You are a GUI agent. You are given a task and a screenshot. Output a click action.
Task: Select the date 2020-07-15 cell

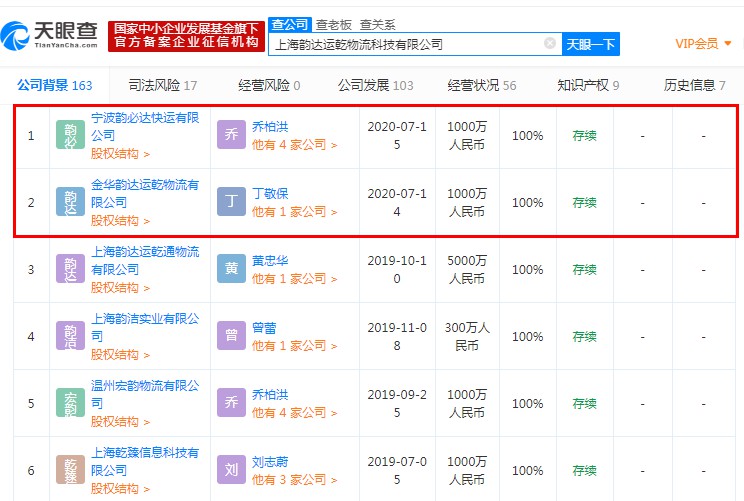point(397,136)
